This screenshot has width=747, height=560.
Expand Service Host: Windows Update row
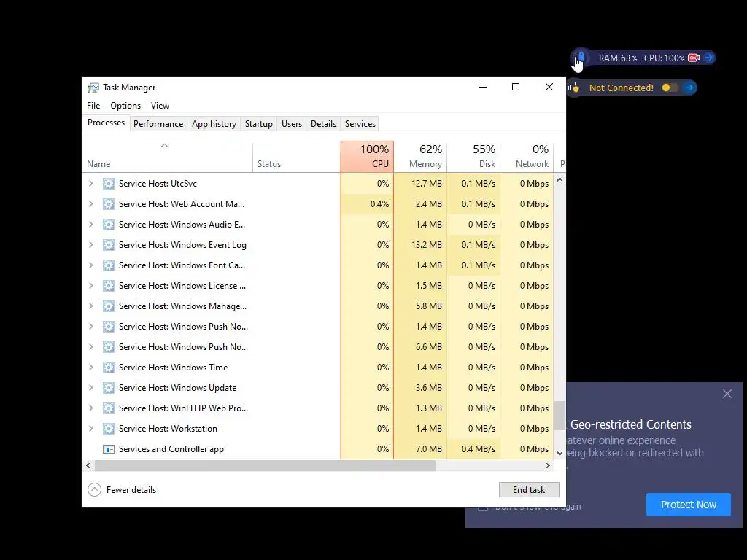[91, 388]
